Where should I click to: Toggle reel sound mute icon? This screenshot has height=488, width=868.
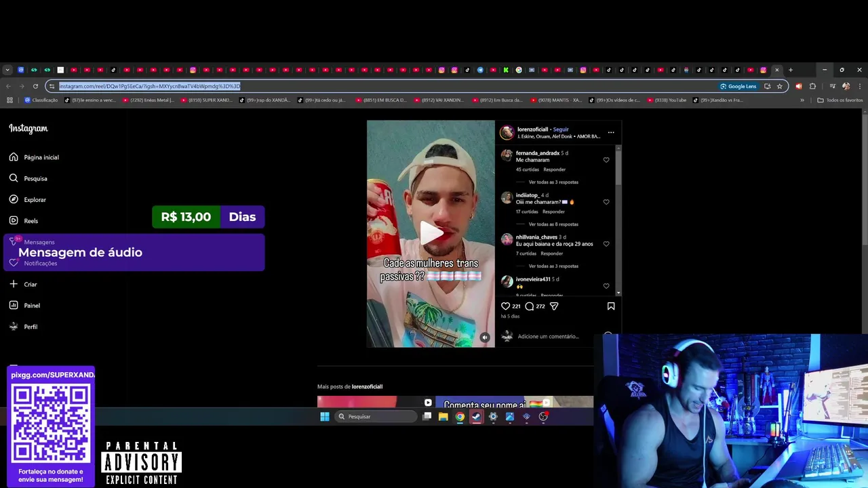click(484, 337)
